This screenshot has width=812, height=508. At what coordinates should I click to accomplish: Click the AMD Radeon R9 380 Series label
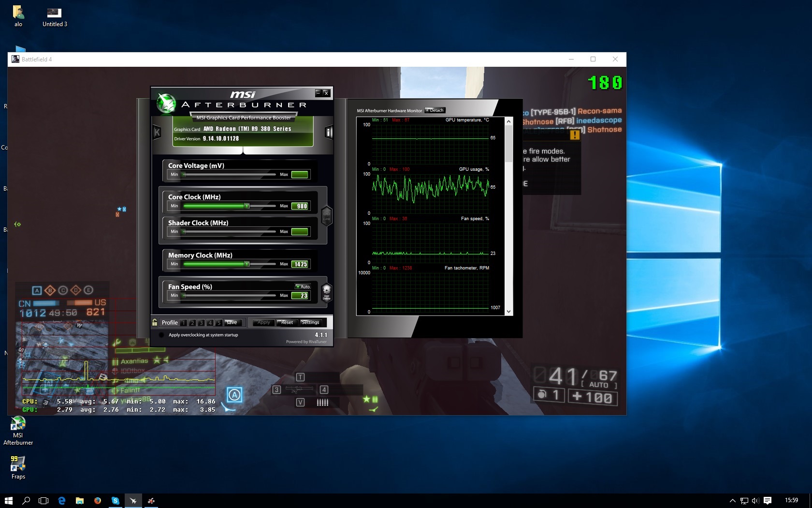pos(247,129)
